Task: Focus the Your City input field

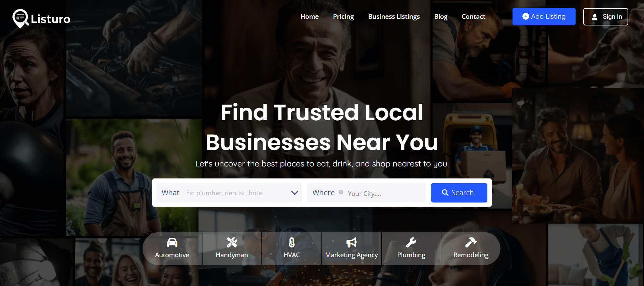Action: 385,194
